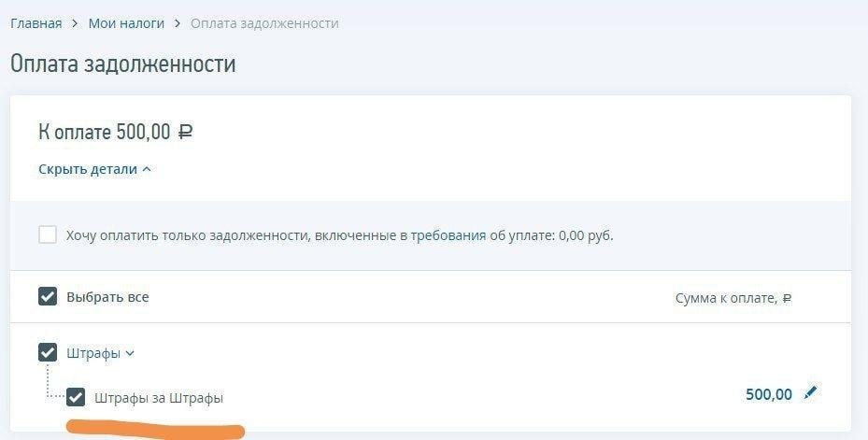The height and width of the screenshot is (440, 868).
Task: Collapse details via 'Скрыть детали'
Action: click(x=94, y=169)
